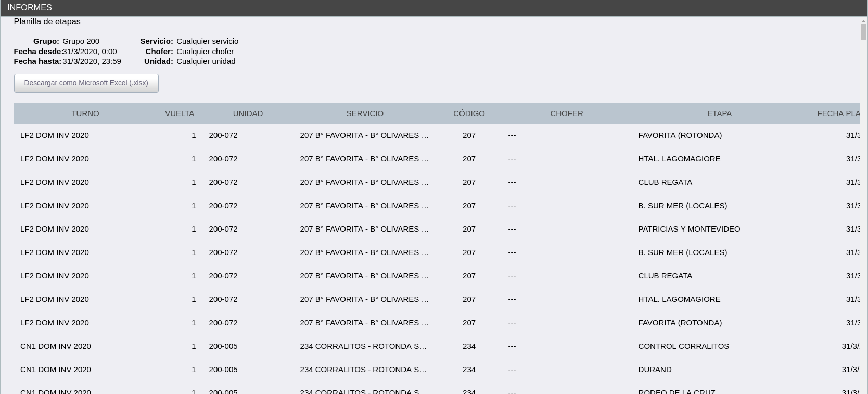Click the Grupo 200 filter value

81,41
